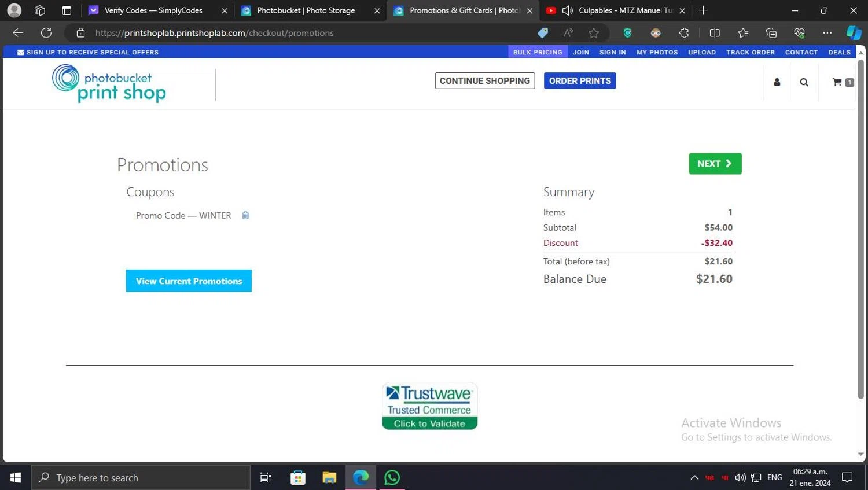
Task: Show hidden system tray icons
Action: (x=694, y=478)
